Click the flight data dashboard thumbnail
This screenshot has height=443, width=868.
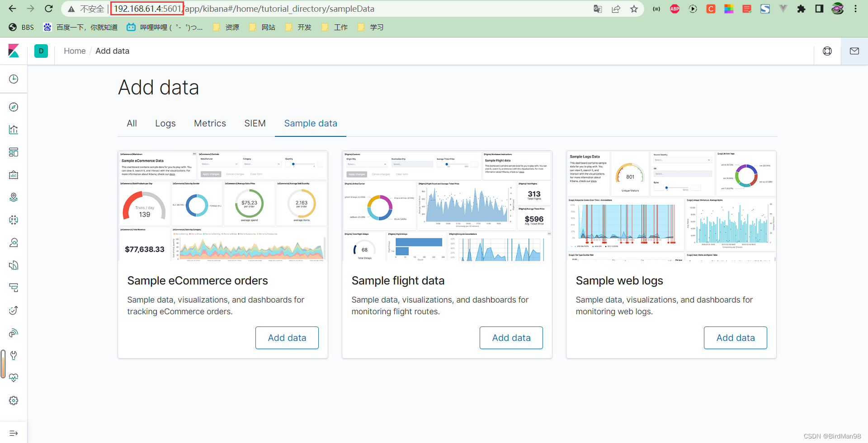pyautogui.click(x=447, y=206)
